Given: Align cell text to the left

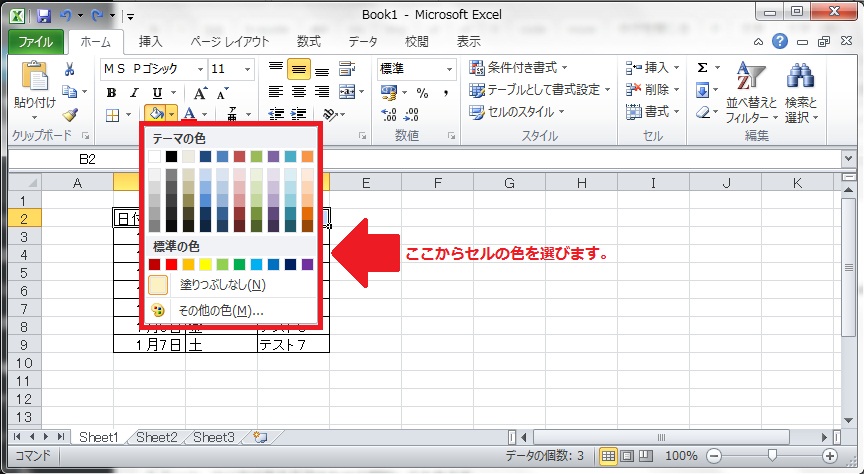Looking at the screenshot, I should [276, 91].
